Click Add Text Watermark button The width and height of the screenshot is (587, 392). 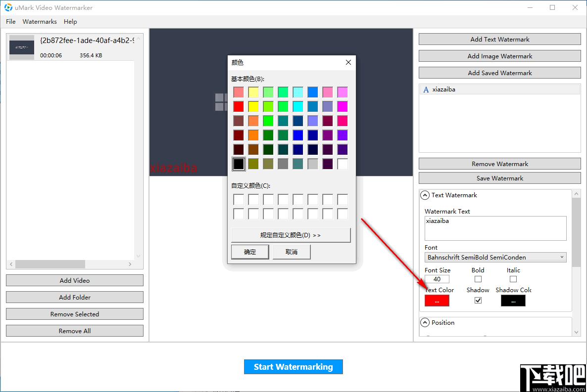[500, 39]
